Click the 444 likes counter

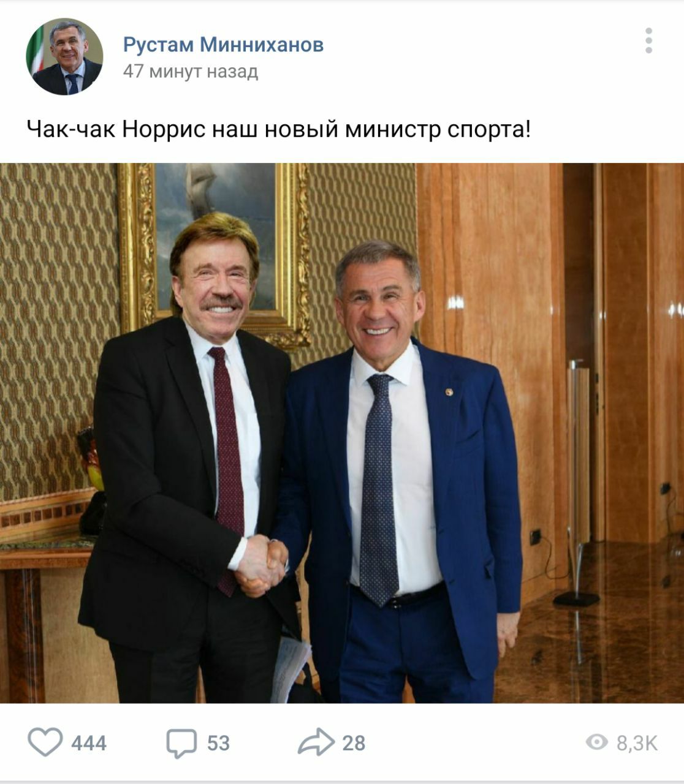[89, 743]
